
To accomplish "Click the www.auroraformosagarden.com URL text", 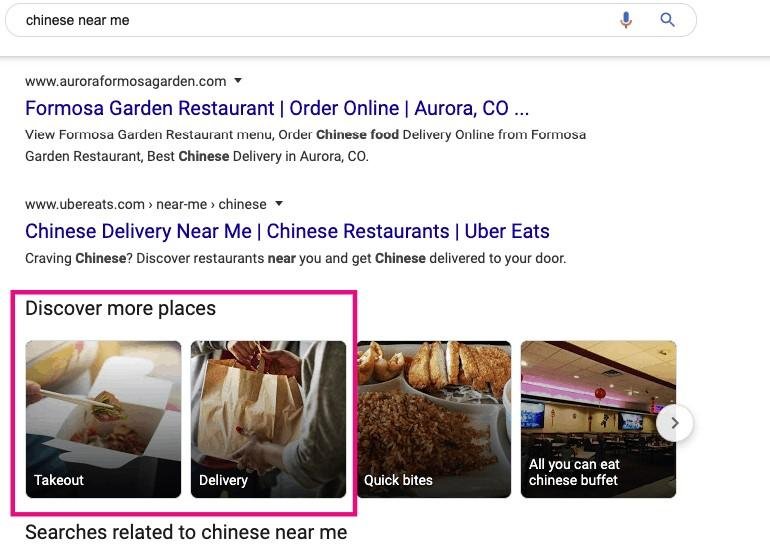I will (126, 81).
